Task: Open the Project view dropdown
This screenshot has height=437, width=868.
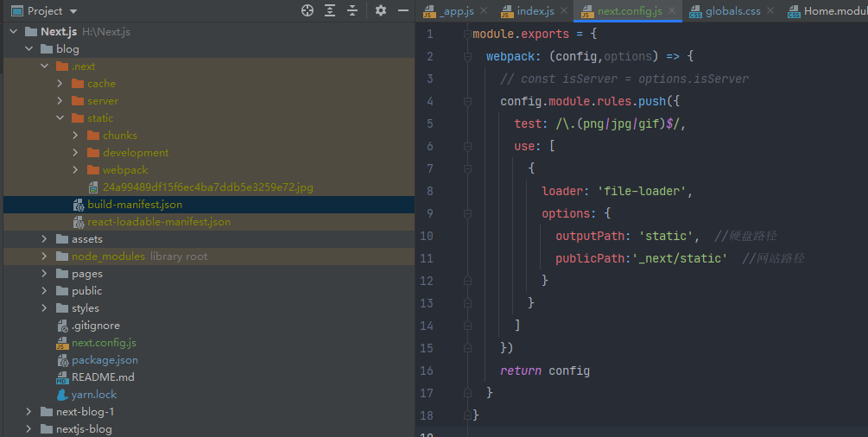Action: (x=73, y=11)
